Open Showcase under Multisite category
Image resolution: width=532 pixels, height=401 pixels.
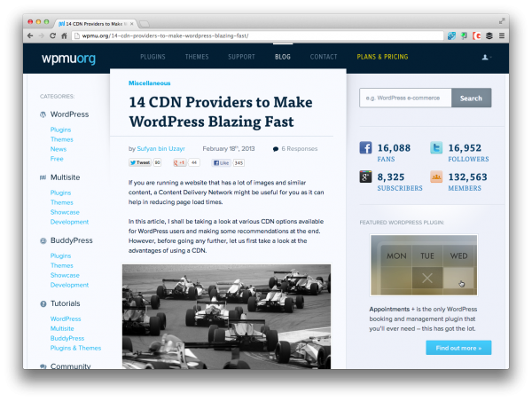[x=65, y=212]
